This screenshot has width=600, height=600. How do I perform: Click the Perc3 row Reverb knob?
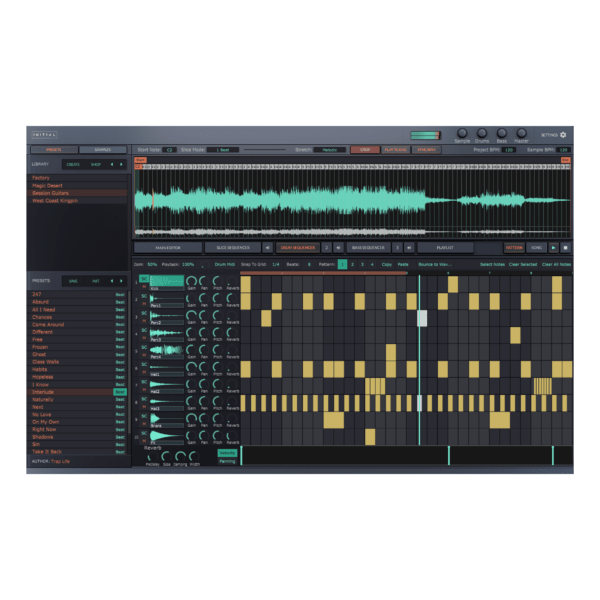tap(232, 333)
